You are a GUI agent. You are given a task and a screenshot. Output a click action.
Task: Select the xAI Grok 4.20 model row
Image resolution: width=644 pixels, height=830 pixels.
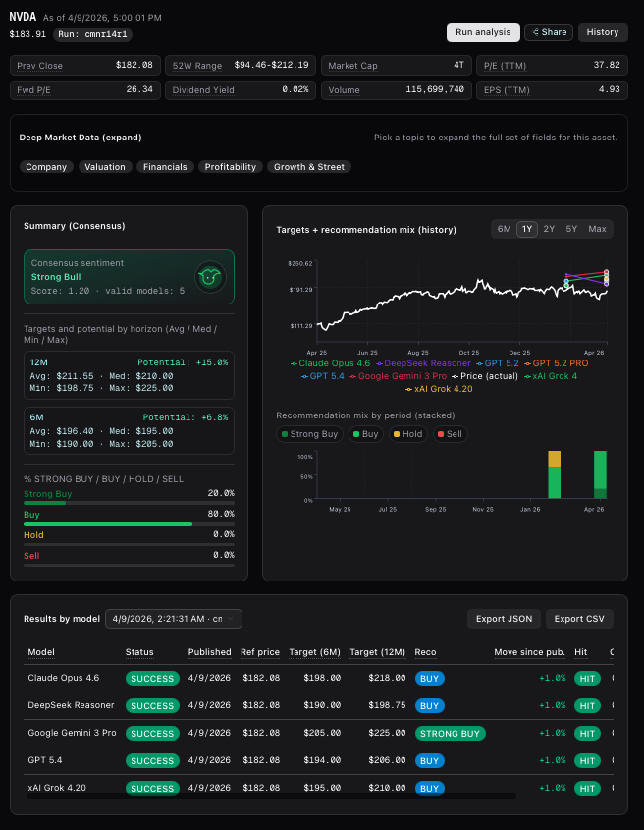click(320, 788)
